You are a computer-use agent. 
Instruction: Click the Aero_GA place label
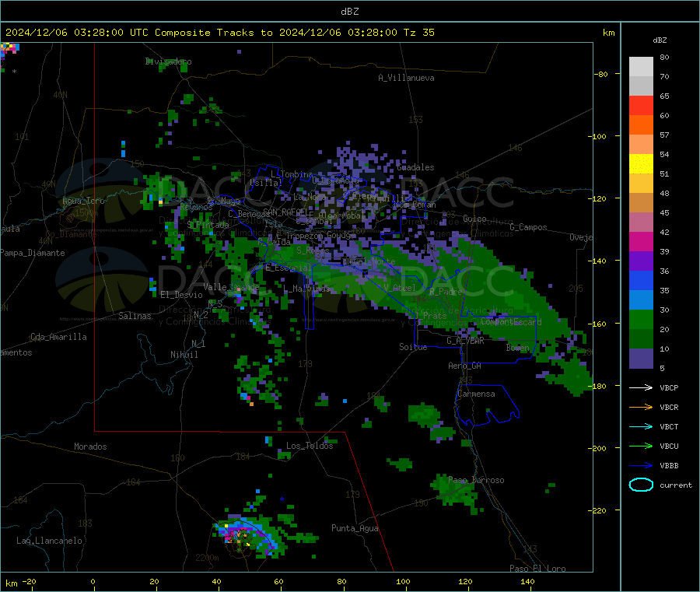click(464, 366)
